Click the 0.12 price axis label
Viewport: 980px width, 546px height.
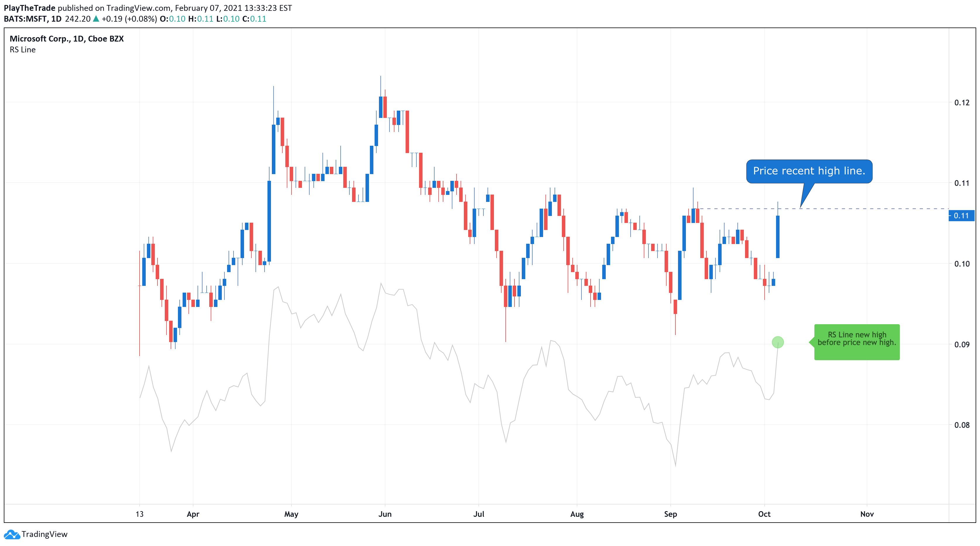tap(962, 103)
